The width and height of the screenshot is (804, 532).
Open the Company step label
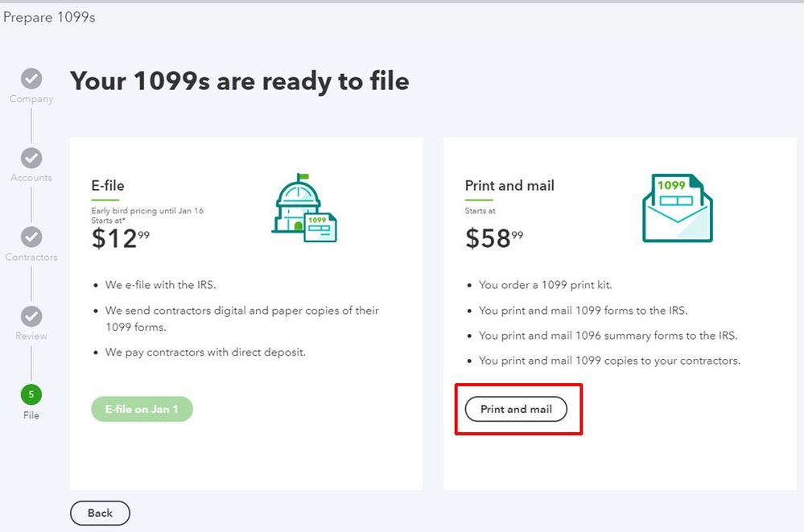[x=31, y=98]
